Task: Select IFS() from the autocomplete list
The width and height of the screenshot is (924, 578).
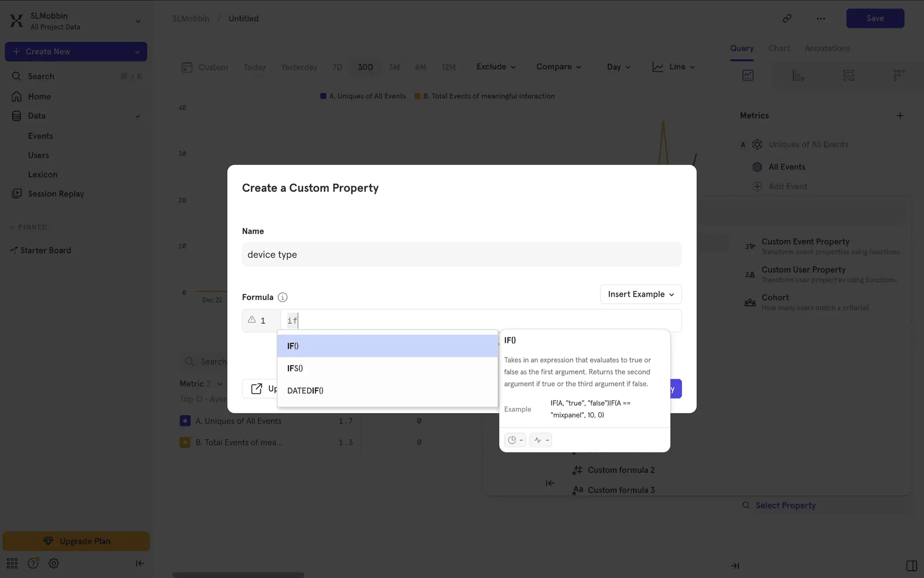Action: click(295, 368)
